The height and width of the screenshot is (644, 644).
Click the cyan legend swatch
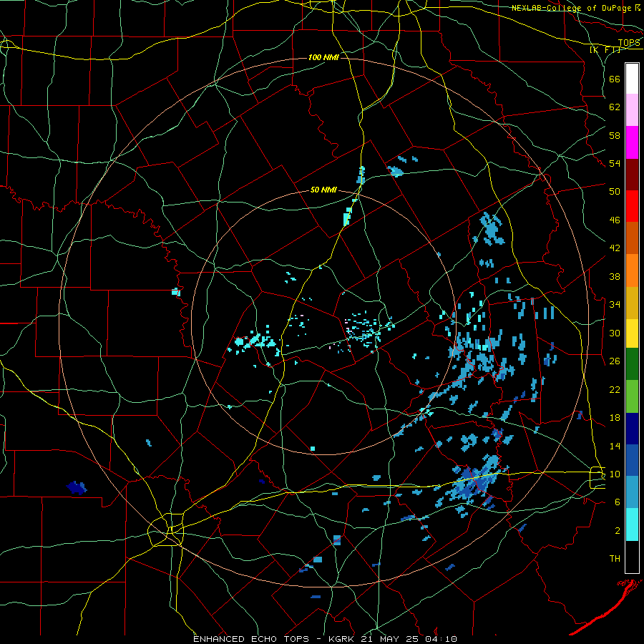pyautogui.click(x=632, y=525)
